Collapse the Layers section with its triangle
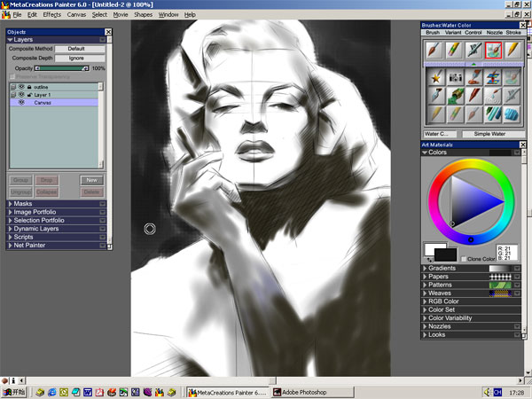532x399 pixels. [10, 40]
